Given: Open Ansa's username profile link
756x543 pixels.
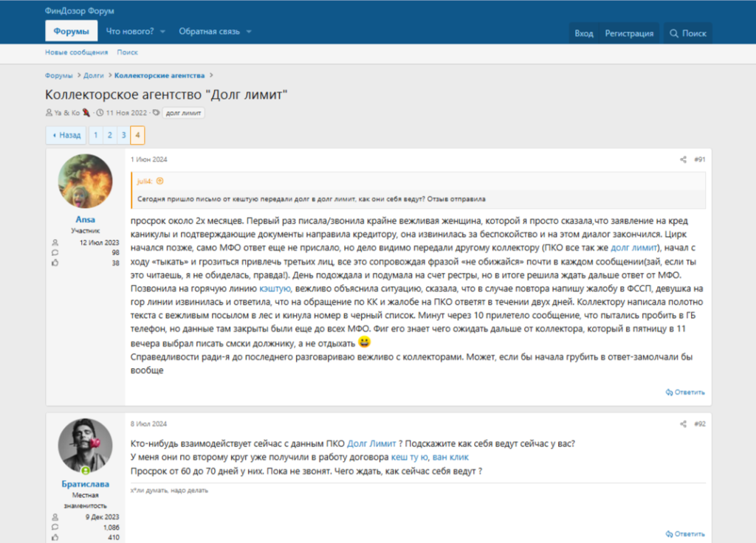Looking at the screenshot, I should pyautogui.click(x=86, y=219).
